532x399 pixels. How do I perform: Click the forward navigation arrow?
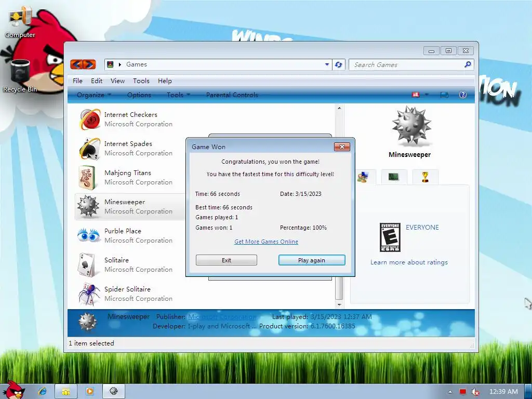pyautogui.click(x=89, y=64)
